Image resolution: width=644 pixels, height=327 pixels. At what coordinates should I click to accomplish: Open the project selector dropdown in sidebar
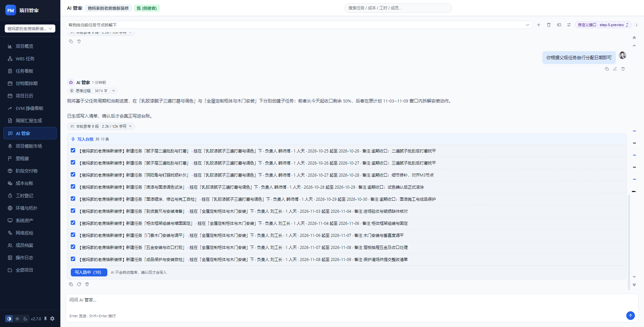coord(30,28)
